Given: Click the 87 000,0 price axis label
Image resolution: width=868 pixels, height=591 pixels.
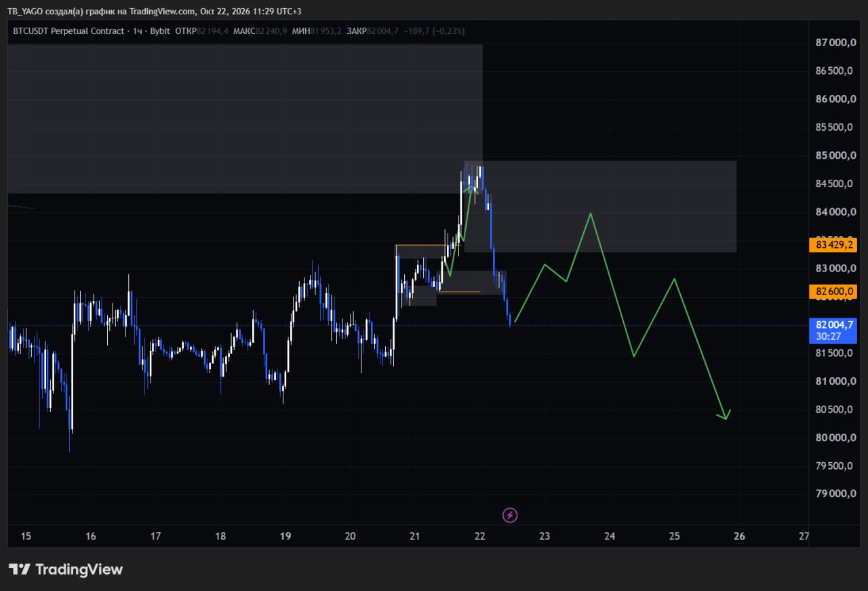Looking at the screenshot, I should (x=835, y=43).
